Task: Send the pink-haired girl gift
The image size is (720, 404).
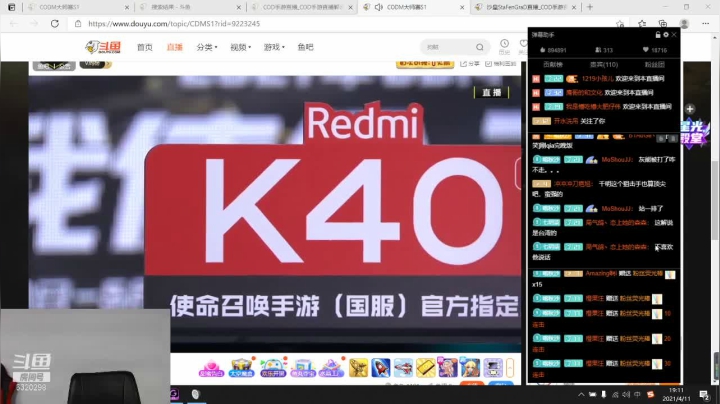Action: 448,368
